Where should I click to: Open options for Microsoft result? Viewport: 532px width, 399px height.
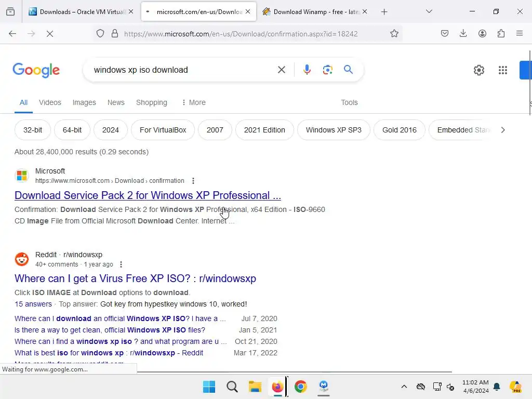pos(193,181)
